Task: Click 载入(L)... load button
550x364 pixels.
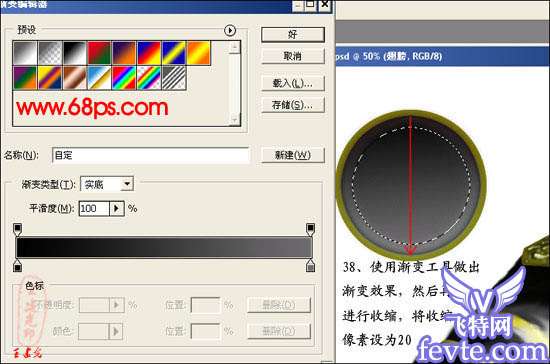Action: pyautogui.click(x=293, y=83)
